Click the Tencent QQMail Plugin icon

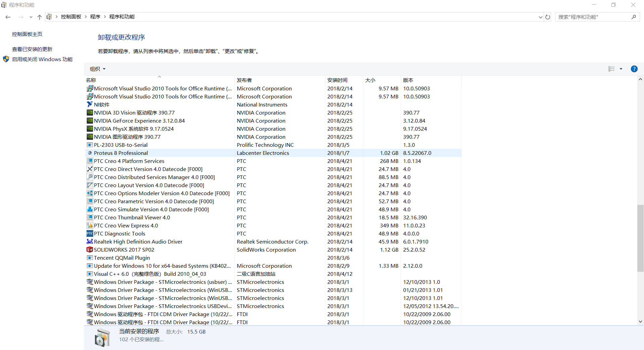[x=90, y=258]
